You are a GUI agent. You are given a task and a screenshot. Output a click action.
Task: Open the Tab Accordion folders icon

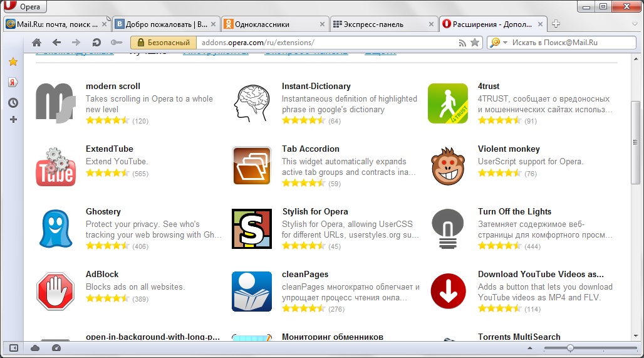(x=252, y=166)
